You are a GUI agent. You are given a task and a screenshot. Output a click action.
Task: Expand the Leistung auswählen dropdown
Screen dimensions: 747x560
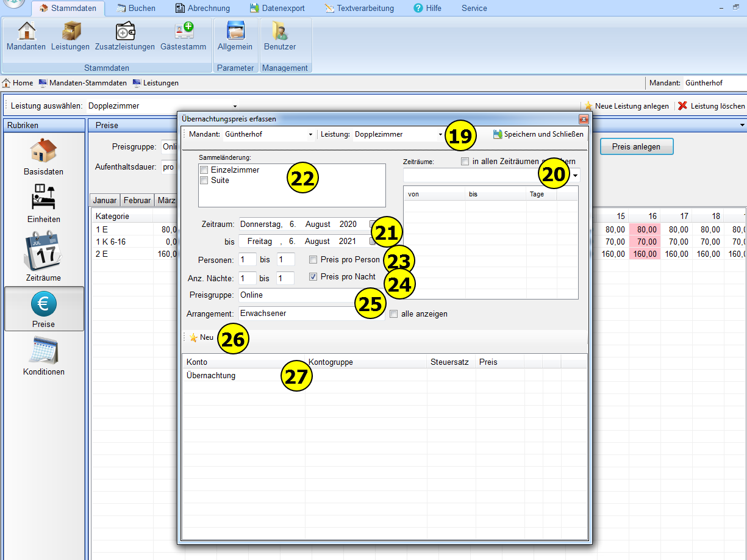(x=235, y=106)
